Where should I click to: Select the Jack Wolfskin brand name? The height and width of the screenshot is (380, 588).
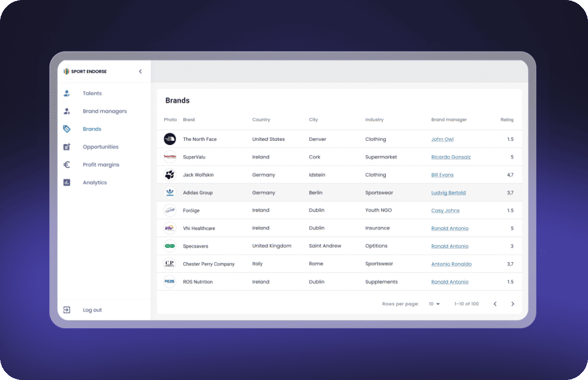(198, 175)
